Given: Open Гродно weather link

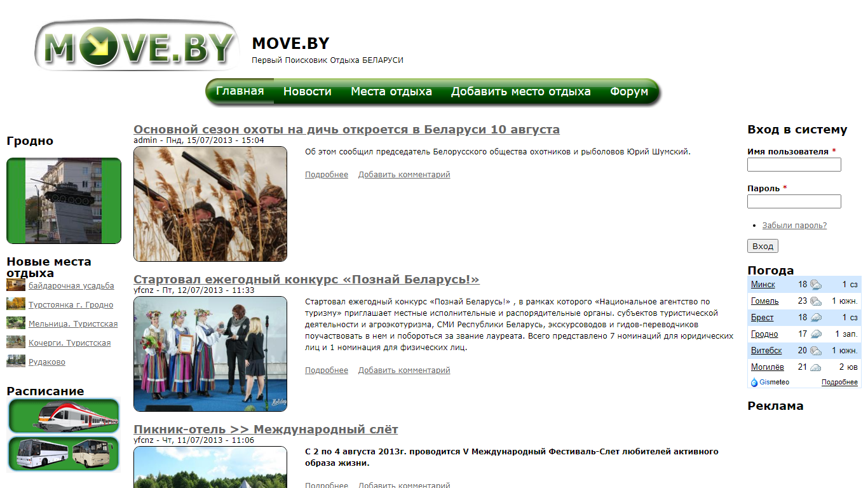Looking at the screenshot, I should click(764, 334).
